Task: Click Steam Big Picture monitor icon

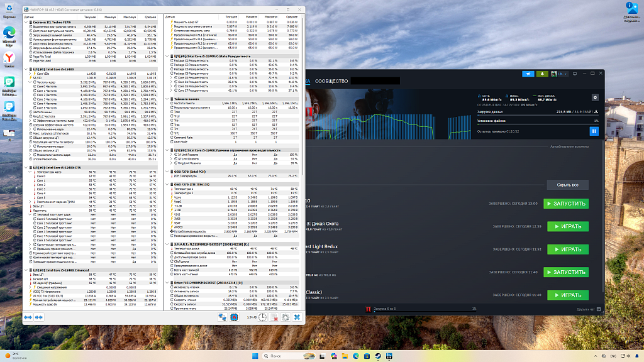Action: click(575, 74)
